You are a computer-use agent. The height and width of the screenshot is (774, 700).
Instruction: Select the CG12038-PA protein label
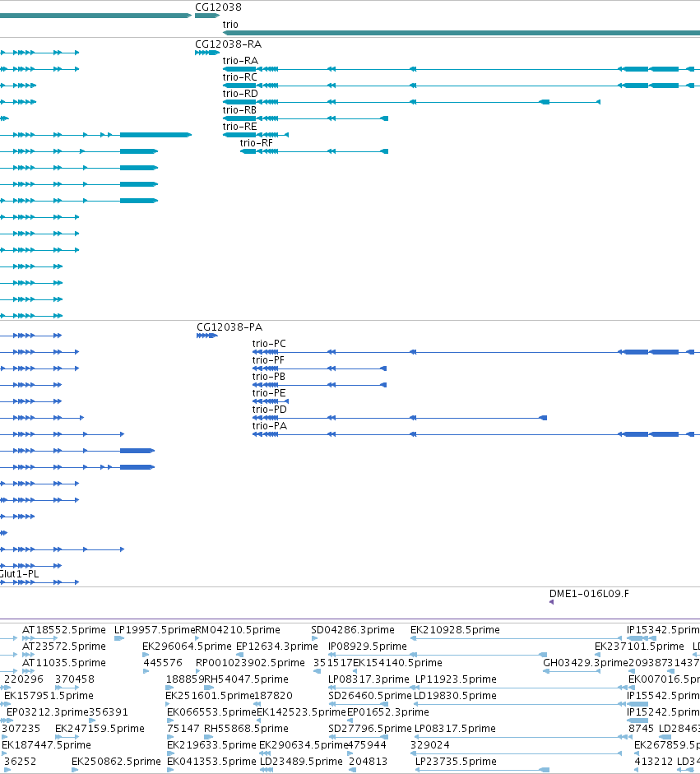coord(229,327)
